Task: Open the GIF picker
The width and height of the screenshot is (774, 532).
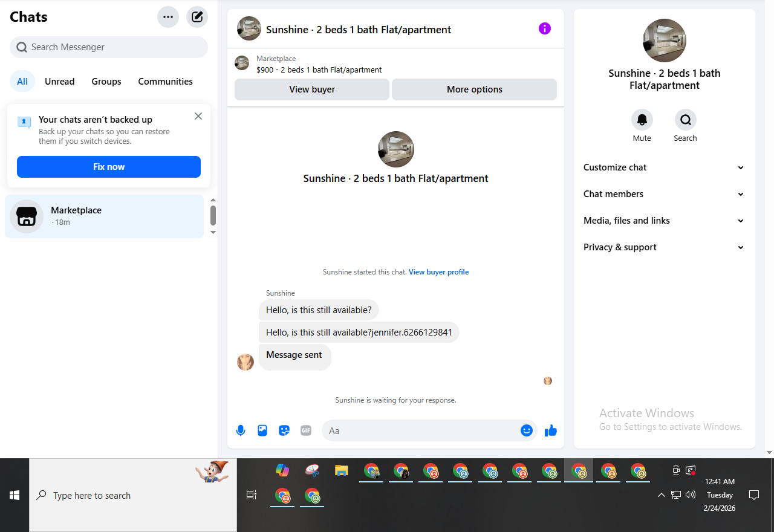Action: coord(306,430)
